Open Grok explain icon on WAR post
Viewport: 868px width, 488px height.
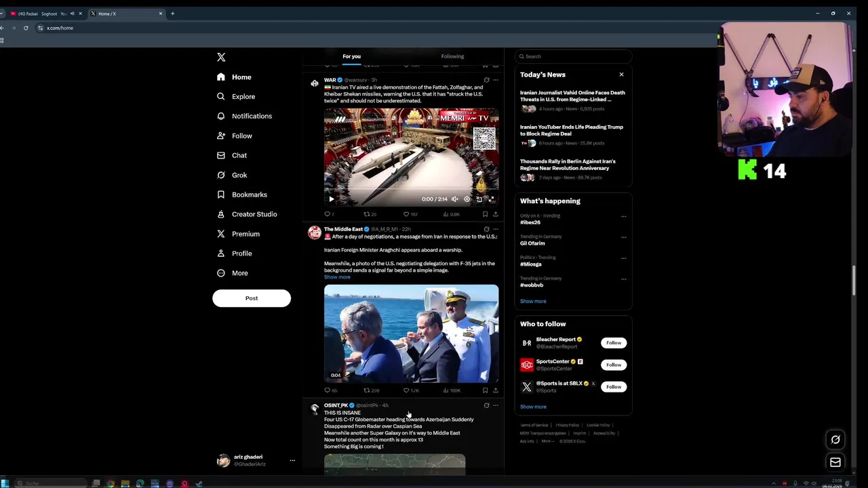(x=486, y=80)
